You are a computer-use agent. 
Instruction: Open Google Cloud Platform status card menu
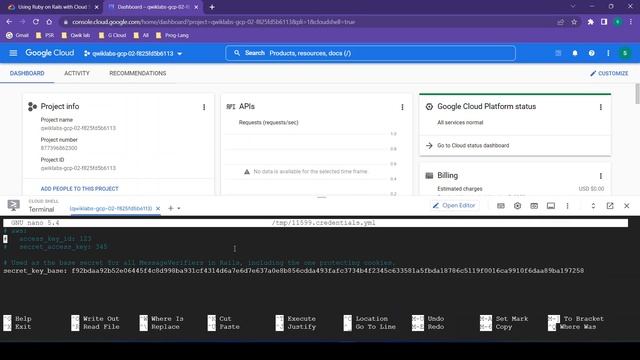(601, 107)
